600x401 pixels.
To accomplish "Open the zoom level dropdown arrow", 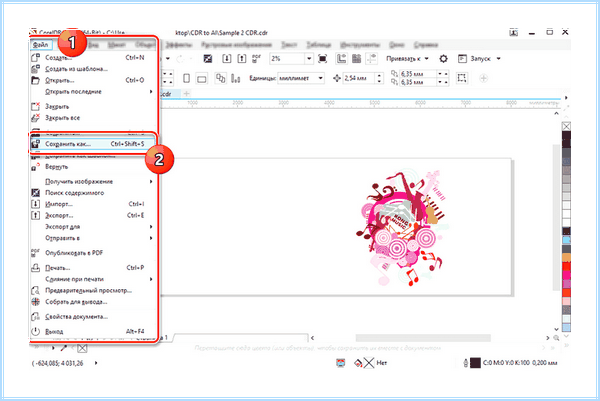I will pos(309,59).
